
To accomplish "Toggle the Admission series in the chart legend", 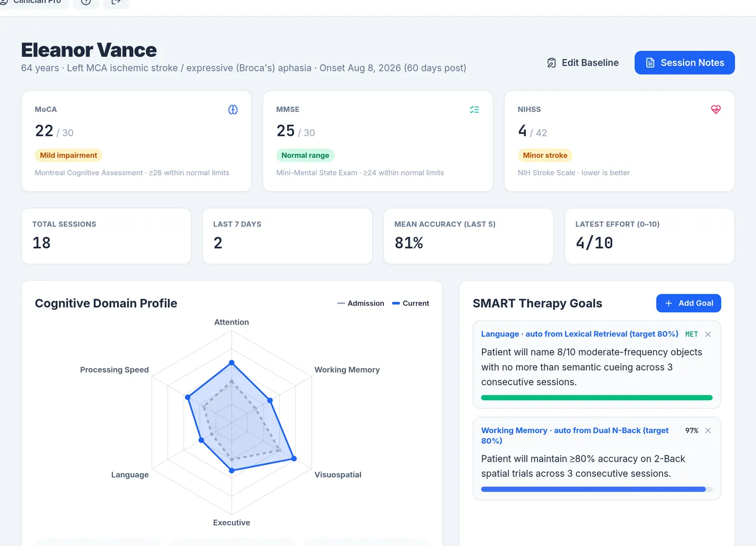I will click(361, 304).
